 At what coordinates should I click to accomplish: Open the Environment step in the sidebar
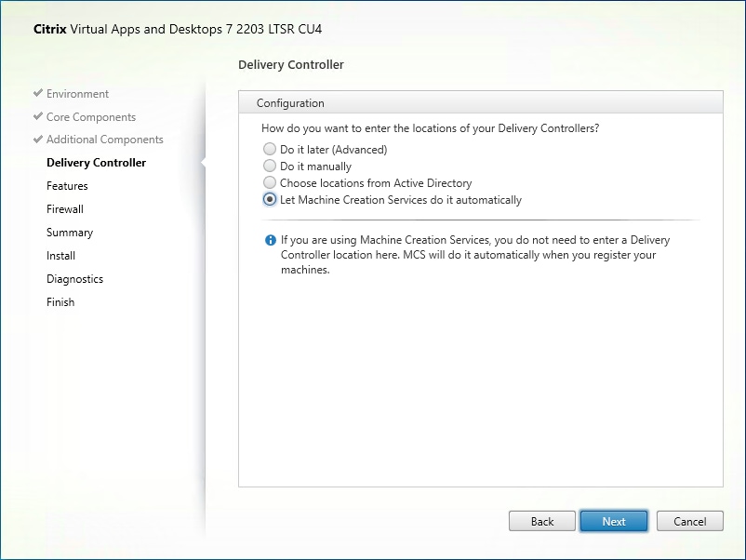point(77,94)
